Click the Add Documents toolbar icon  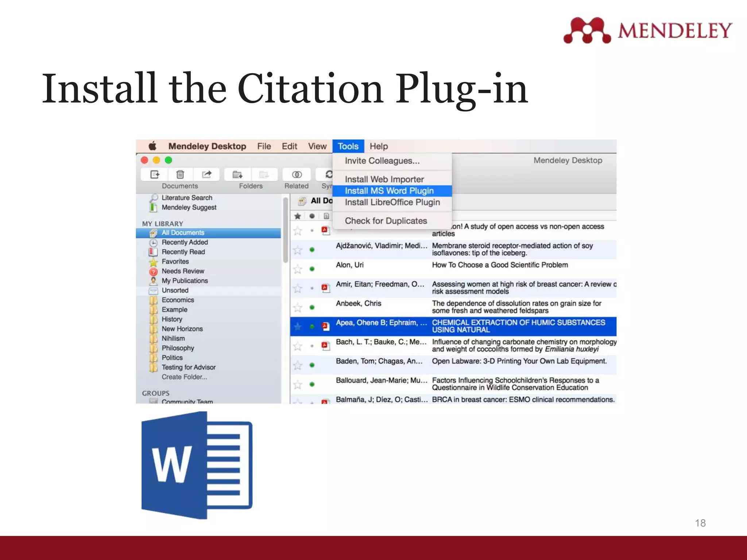pyautogui.click(x=155, y=174)
